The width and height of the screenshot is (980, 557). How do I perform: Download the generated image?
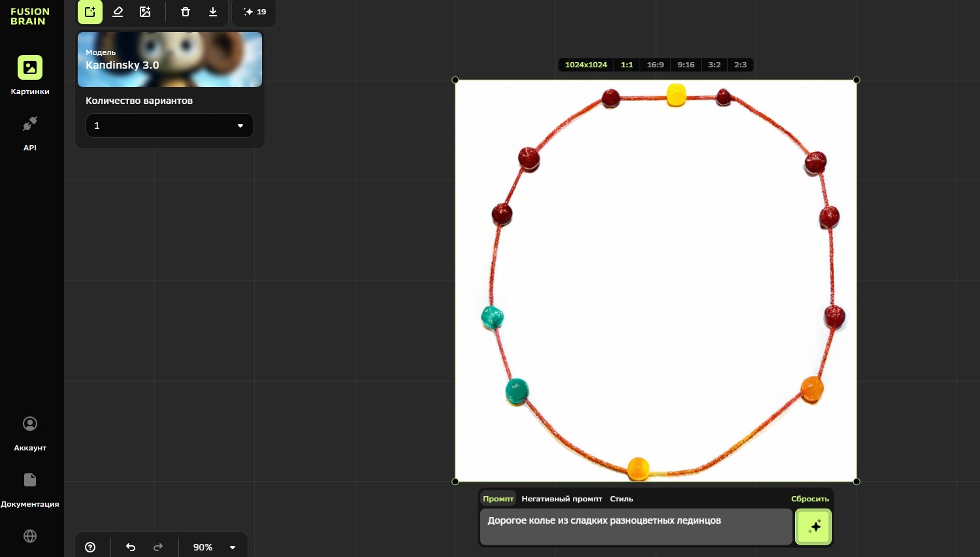click(x=213, y=12)
